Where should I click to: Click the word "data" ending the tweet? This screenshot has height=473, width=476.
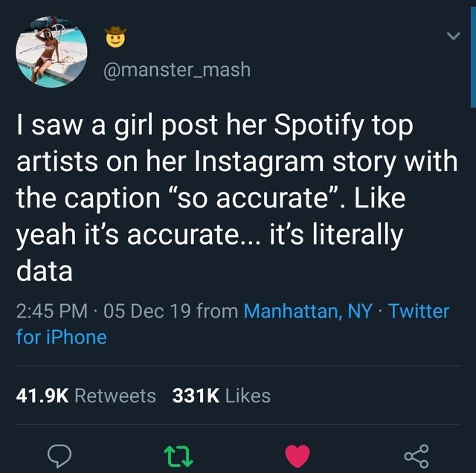44,271
